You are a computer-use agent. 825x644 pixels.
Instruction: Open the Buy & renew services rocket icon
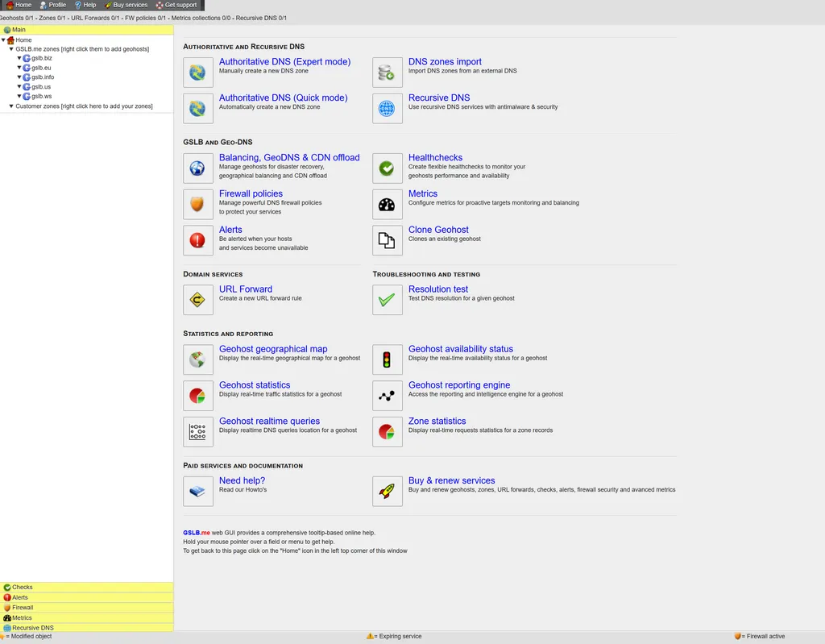tap(387, 491)
